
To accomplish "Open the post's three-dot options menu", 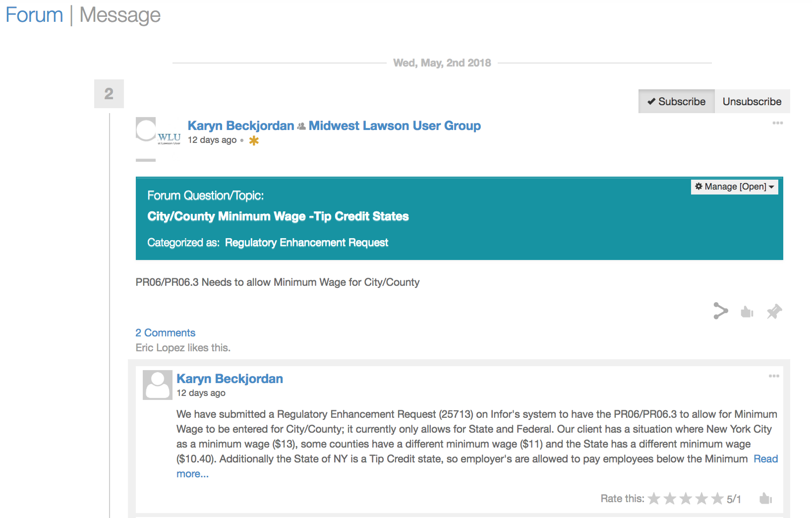I will [x=777, y=123].
